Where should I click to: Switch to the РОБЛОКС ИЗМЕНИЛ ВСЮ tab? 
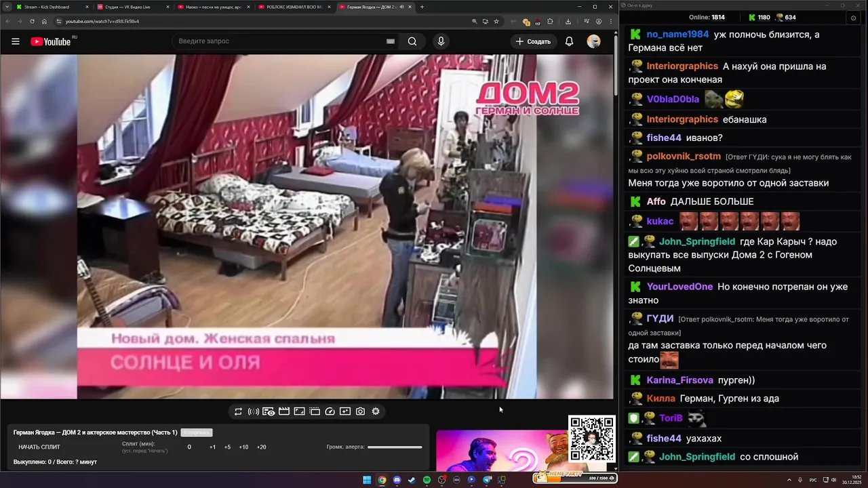pyautogui.click(x=294, y=7)
